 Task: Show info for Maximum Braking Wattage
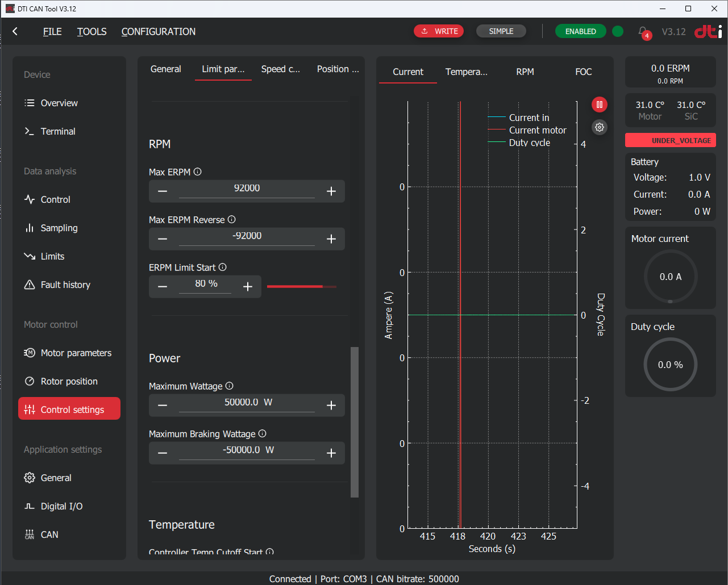tap(263, 433)
